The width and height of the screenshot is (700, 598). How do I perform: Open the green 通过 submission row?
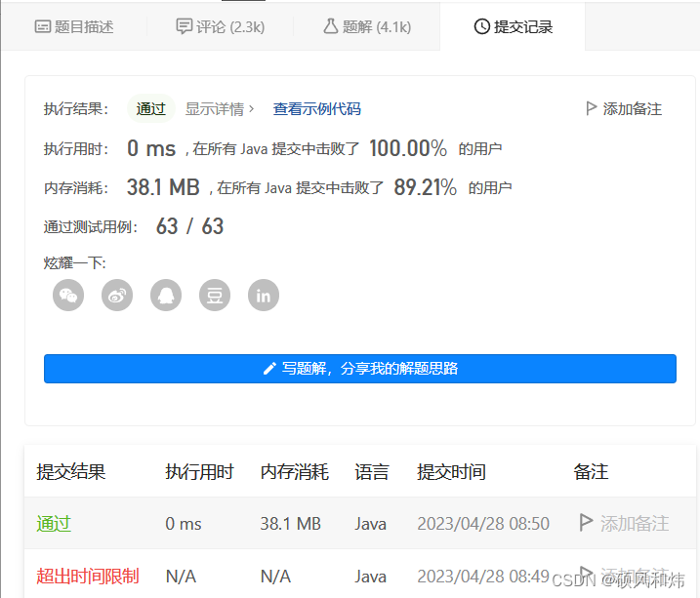point(54,524)
